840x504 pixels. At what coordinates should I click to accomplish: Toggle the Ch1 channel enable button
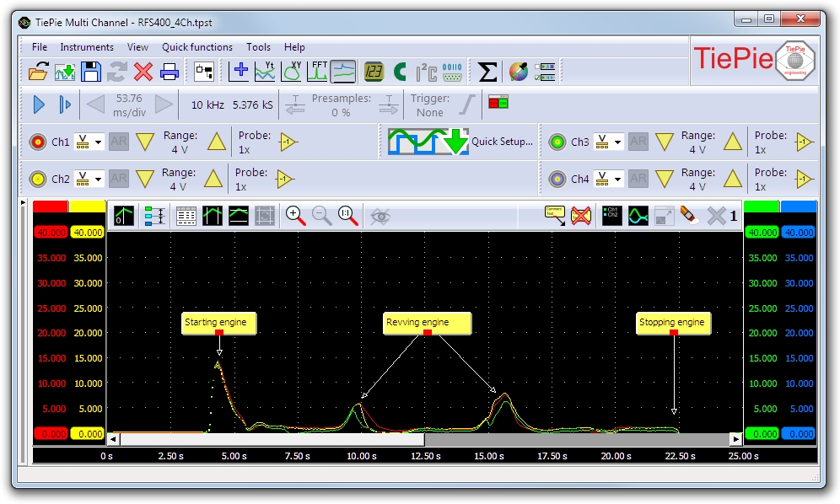point(38,142)
